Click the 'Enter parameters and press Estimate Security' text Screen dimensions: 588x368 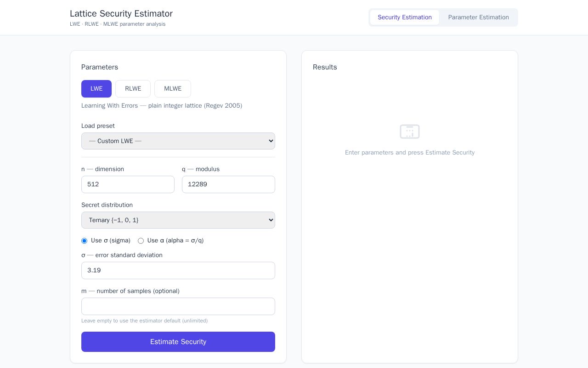coord(410,153)
